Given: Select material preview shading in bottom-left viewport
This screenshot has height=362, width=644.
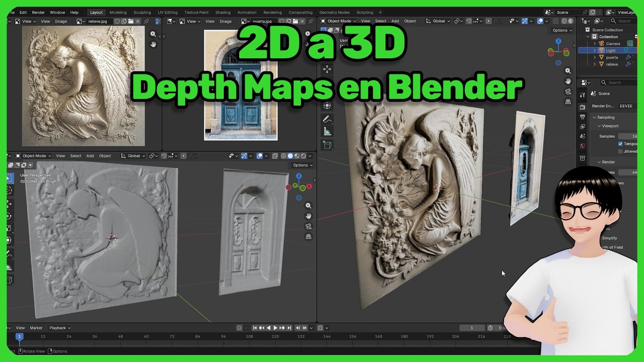Looking at the screenshot, I should [x=297, y=156].
